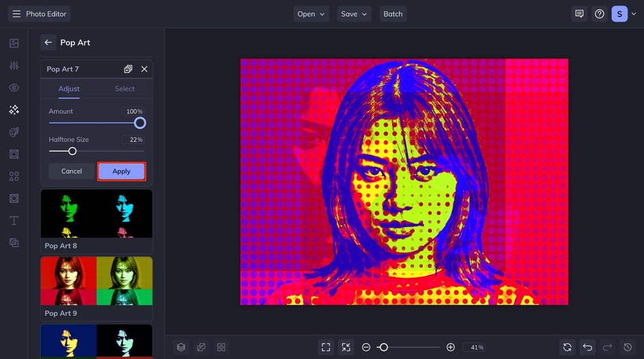This screenshot has width=644, height=359.
Task: Edit the Halftone Size 22% value field
Action: [133, 140]
